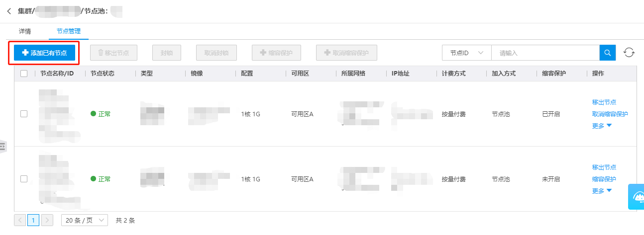Screen dimensions: 644x235
Task: Go to next page arrow
Action: (47, 220)
